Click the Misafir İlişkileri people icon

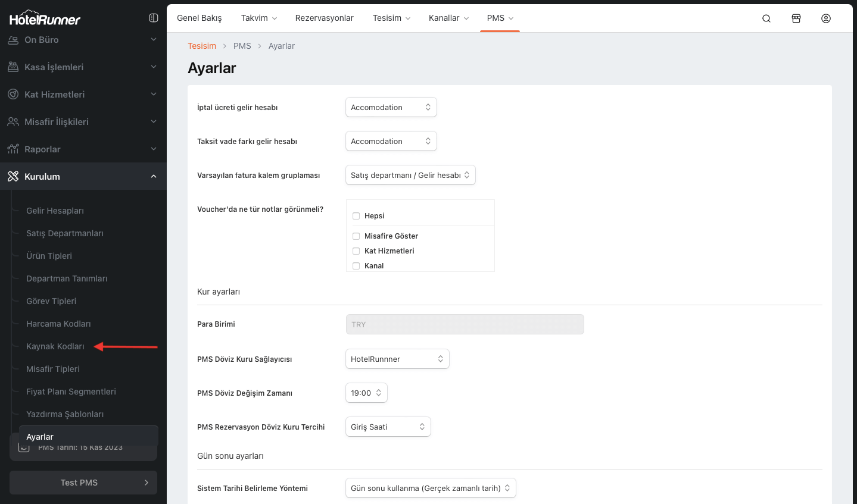coord(13,122)
